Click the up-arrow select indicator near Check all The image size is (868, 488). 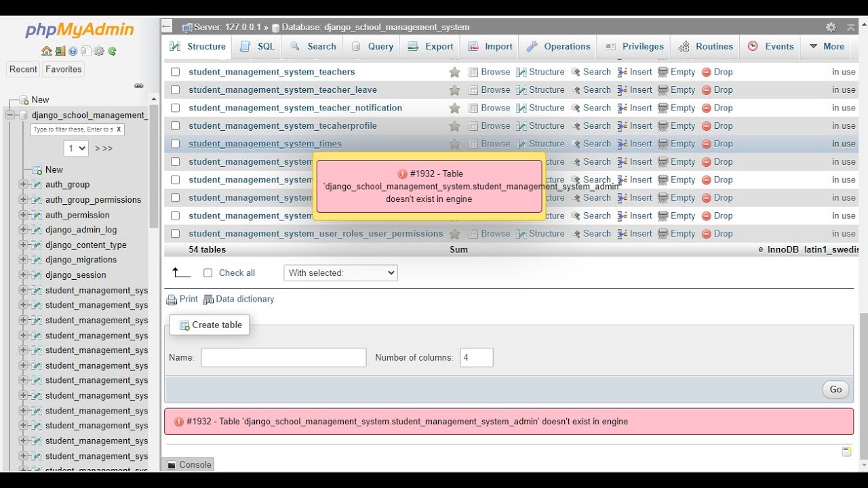point(181,272)
